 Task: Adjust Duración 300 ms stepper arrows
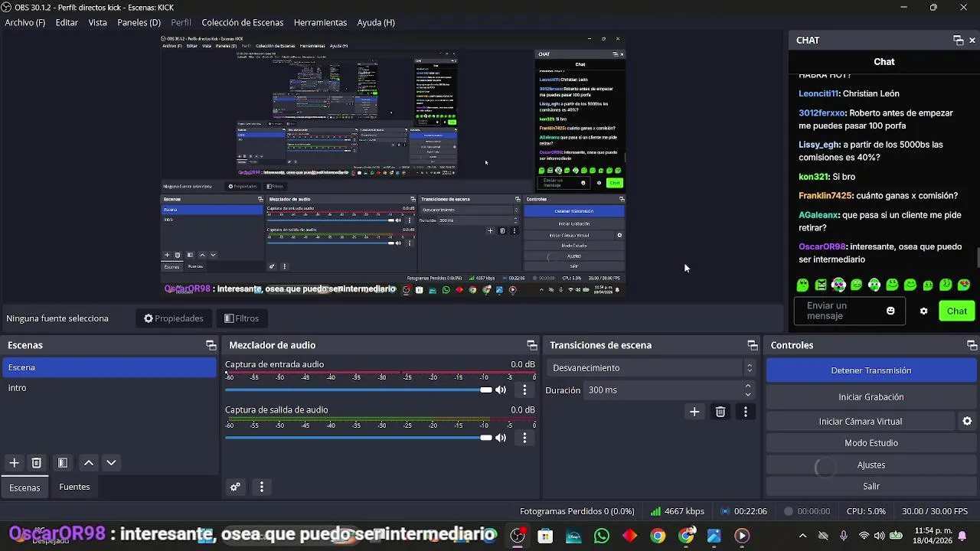click(748, 390)
